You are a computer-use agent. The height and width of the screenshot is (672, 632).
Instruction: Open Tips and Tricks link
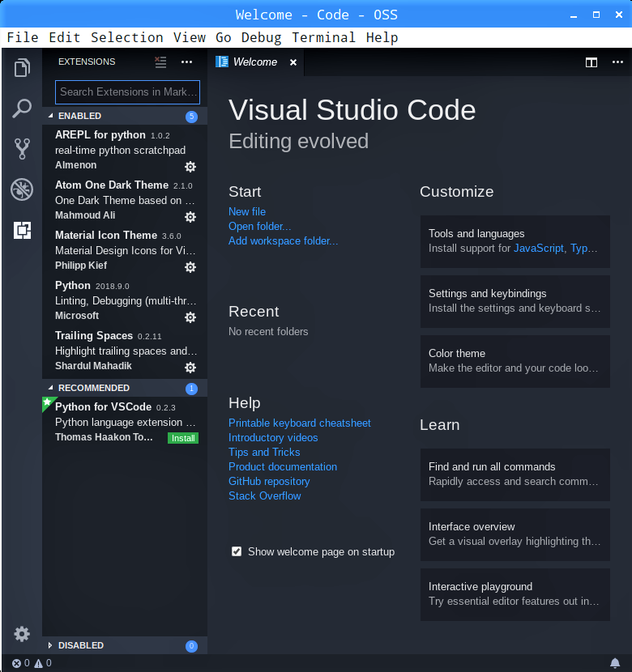264,452
